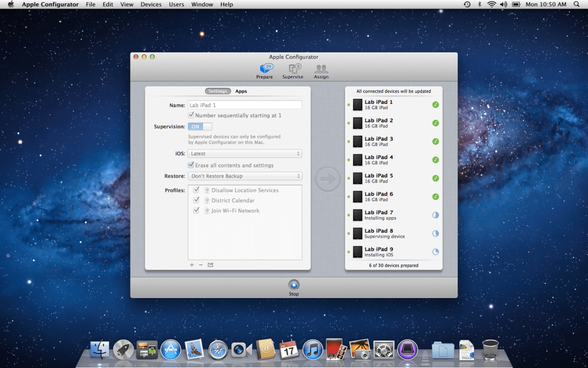Toggle Number sequentially starting at 1

click(x=191, y=115)
